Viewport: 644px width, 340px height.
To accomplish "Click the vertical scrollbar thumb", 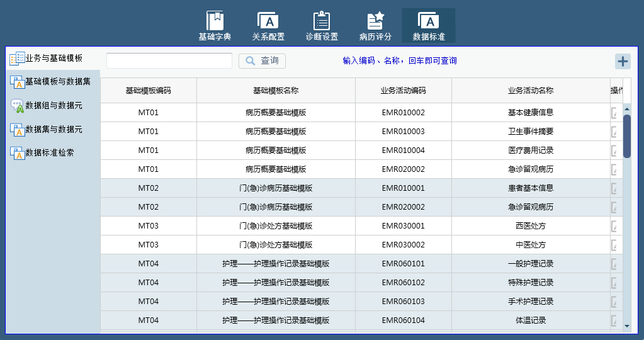I will 627,137.
